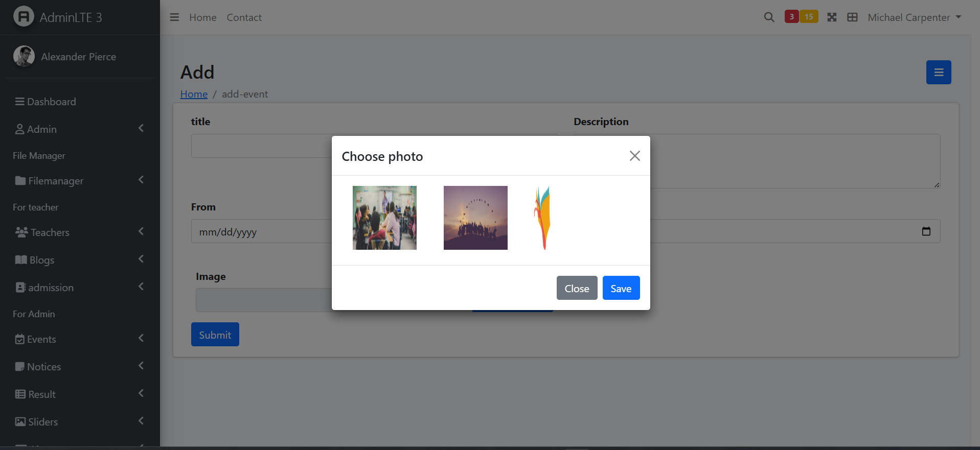The image size is (980, 450).
Task: Expand the Filemanager menu chevron
Action: coord(141,180)
